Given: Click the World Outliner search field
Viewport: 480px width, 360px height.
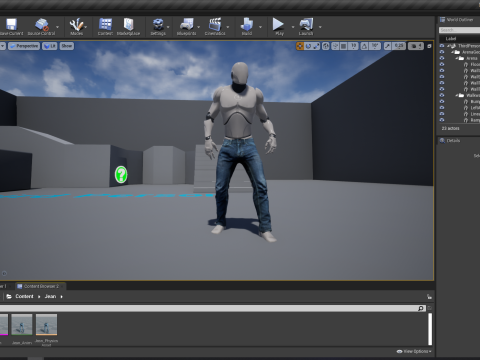Looking at the screenshot, I should [459, 30].
